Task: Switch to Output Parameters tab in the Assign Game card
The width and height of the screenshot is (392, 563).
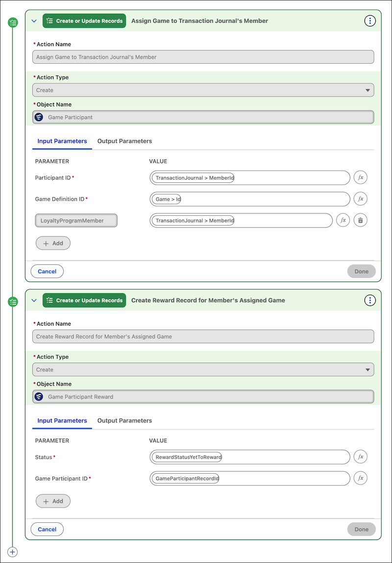Action: click(124, 141)
